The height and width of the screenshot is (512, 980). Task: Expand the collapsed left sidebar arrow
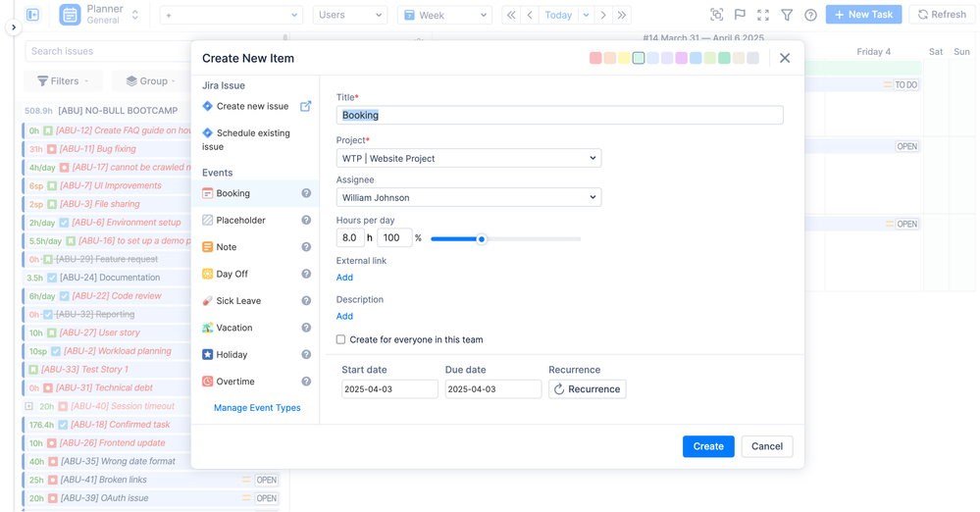(x=13, y=27)
